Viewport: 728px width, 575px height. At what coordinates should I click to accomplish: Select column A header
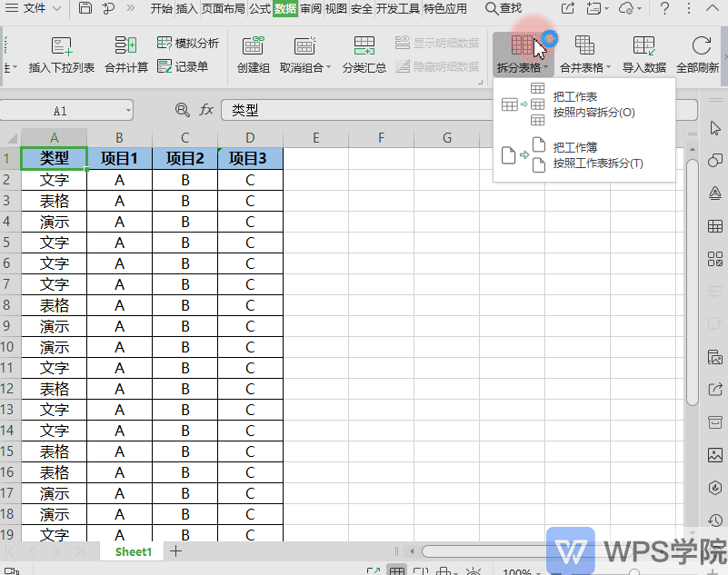coord(55,138)
